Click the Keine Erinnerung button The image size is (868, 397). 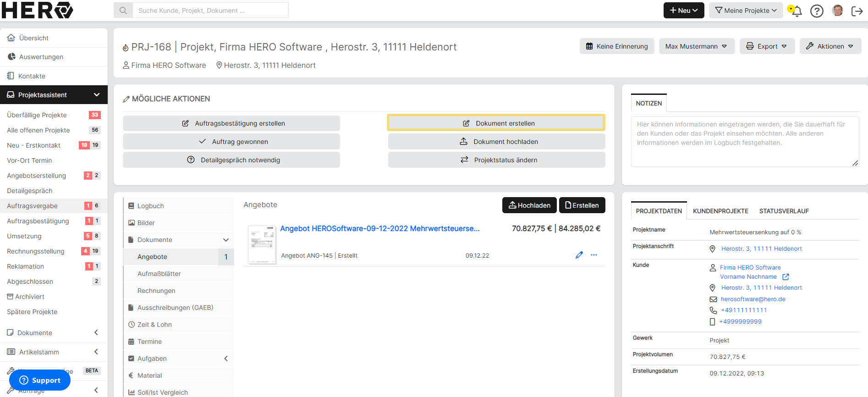(617, 46)
